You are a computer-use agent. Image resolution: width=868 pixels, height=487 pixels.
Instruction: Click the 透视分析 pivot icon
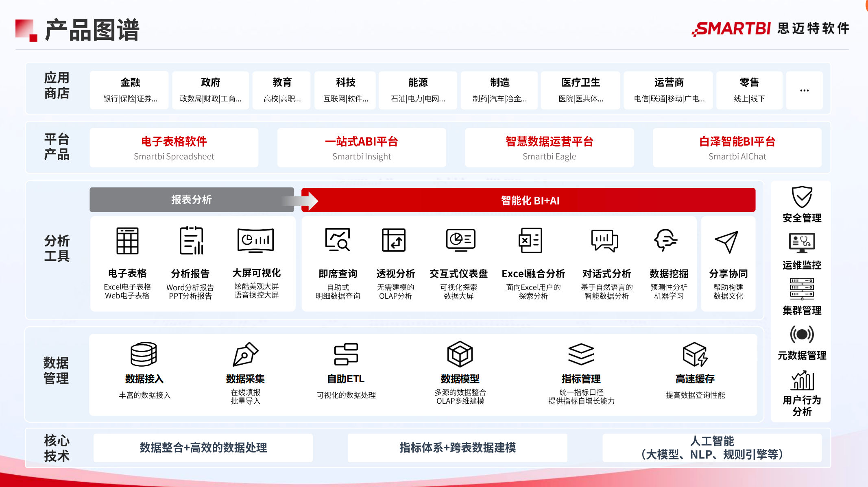394,240
